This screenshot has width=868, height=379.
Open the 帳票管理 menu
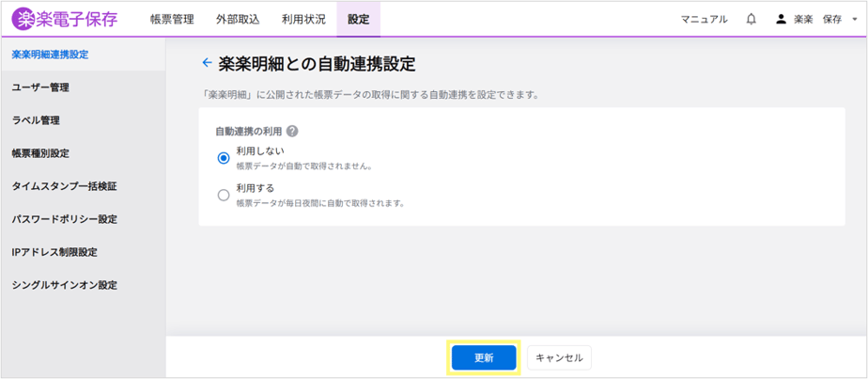coord(172,20)
